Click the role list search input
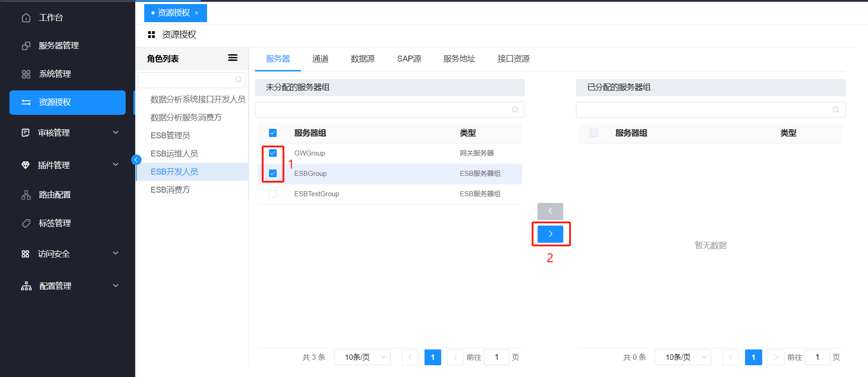This screenshot has width=868, height=377. pos(192,80)
